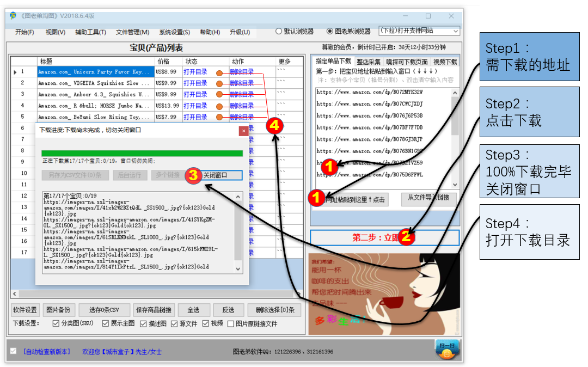Open the 开始(F) menu

click(24, 32)
